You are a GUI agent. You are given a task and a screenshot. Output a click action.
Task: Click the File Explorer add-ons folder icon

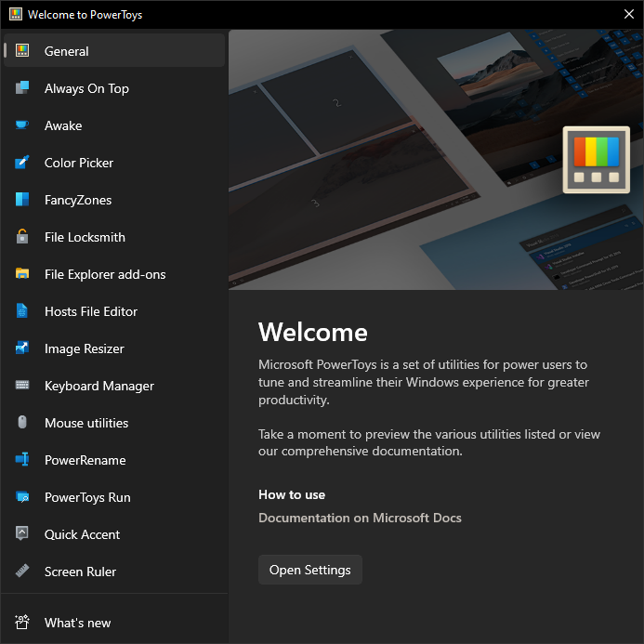tap(22, 273)
